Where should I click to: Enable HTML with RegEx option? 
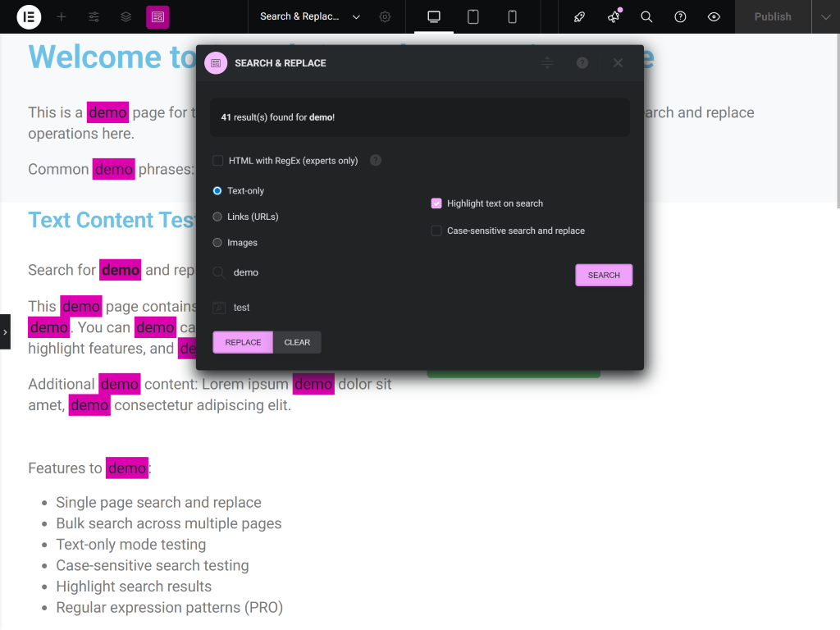pos(217,160)
